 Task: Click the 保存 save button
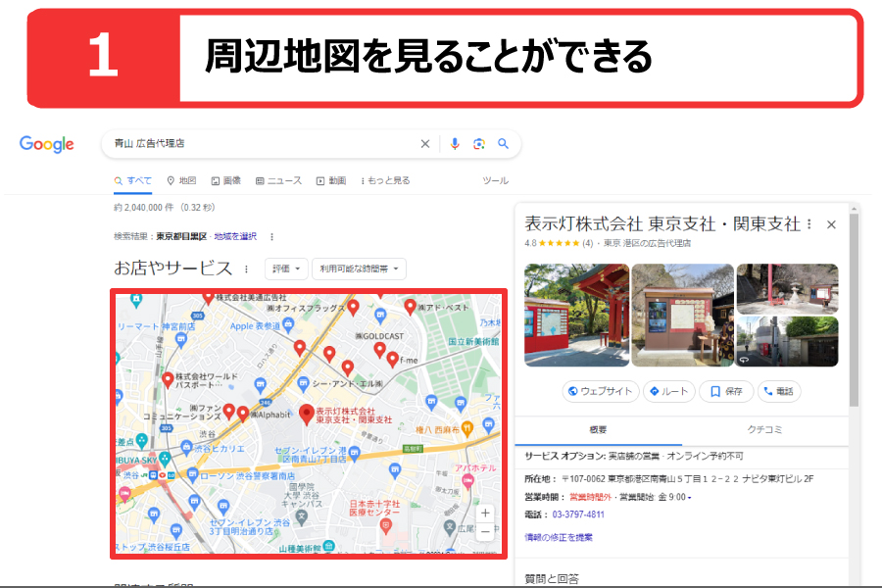coord(726,391)
